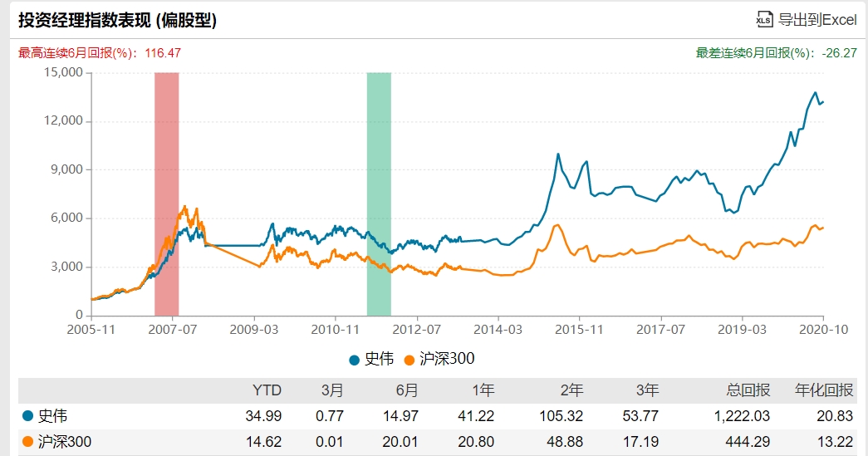The width and height of the screenshot is (868, 456).
Task: Click the orange dot in 沪深300 table row
Action: [27, 442]
